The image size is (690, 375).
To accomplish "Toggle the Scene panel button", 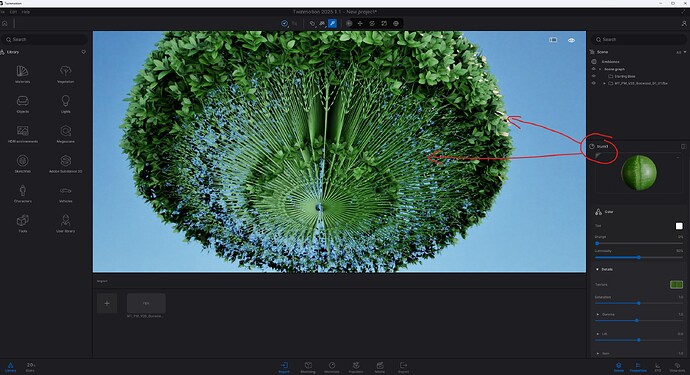I will pyautogui.click(x=619, y=367).
